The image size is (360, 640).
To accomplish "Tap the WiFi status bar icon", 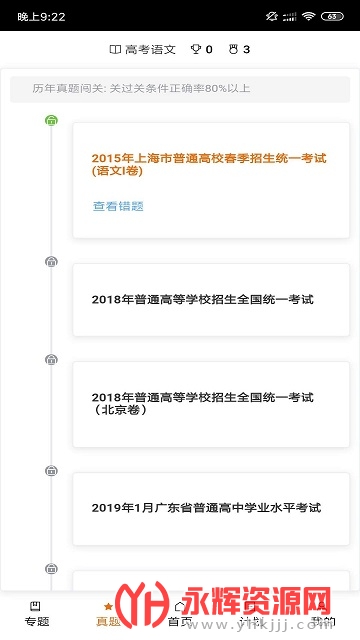I will [309, 16].
